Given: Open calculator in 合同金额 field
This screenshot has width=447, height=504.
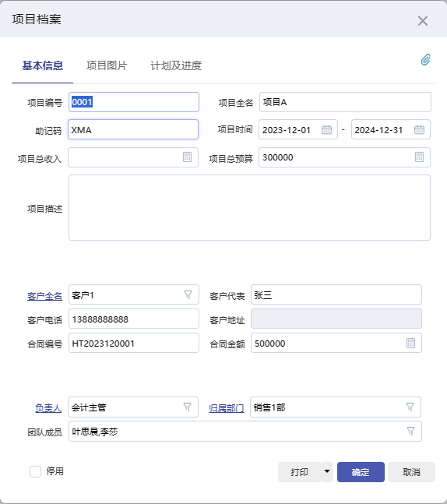Looking at the screenshot, I should point(410,343).
